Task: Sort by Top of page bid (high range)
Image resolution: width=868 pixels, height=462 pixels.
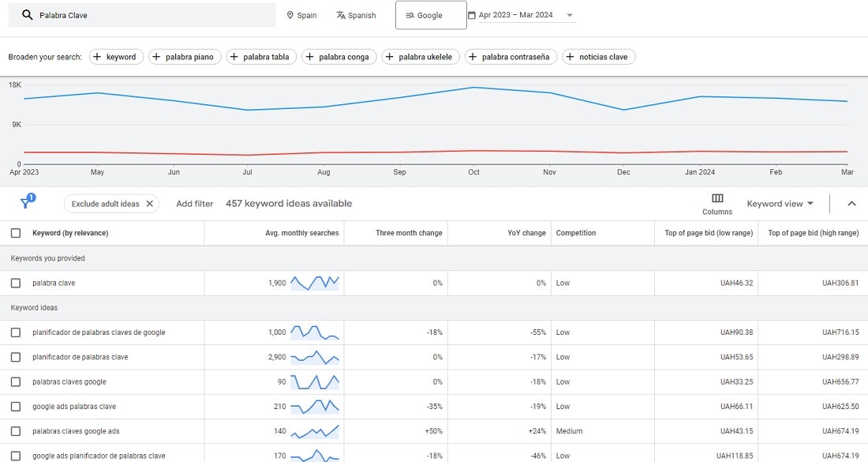Action: coord(814,233)
